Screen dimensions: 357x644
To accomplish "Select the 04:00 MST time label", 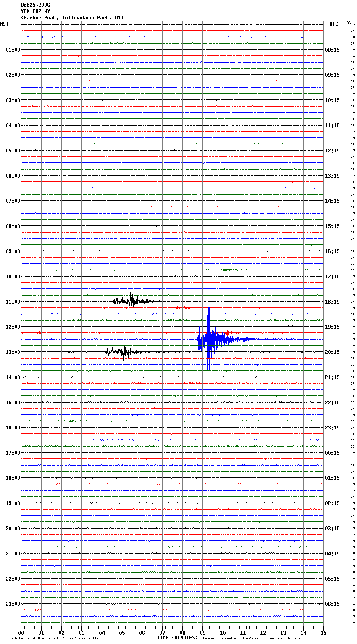I will pos(13,126).
